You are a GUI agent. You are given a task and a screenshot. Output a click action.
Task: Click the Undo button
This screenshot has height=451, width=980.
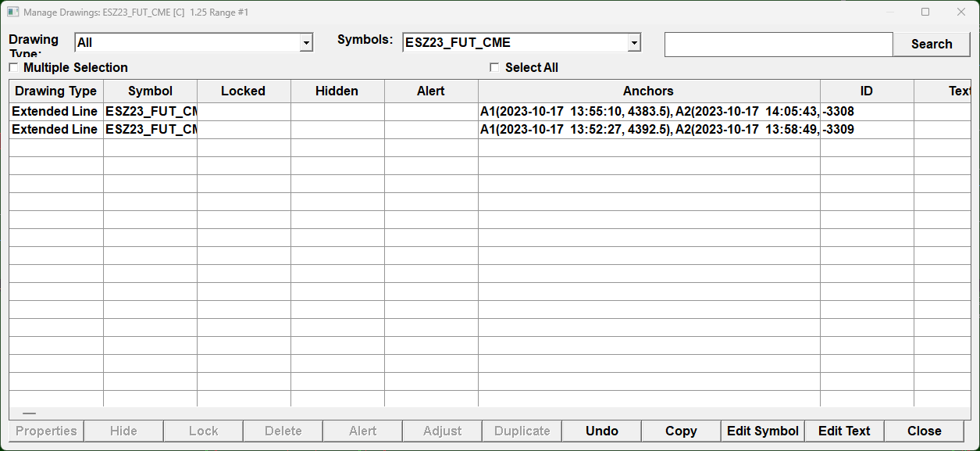pos(602,431)
